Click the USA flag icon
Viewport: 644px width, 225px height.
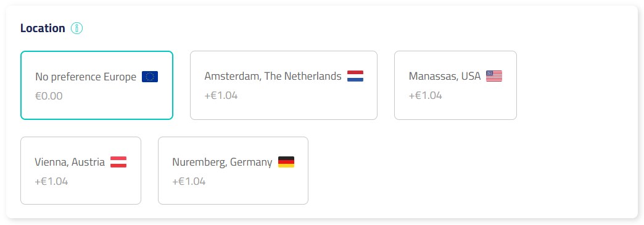click(x=494, y=76)
